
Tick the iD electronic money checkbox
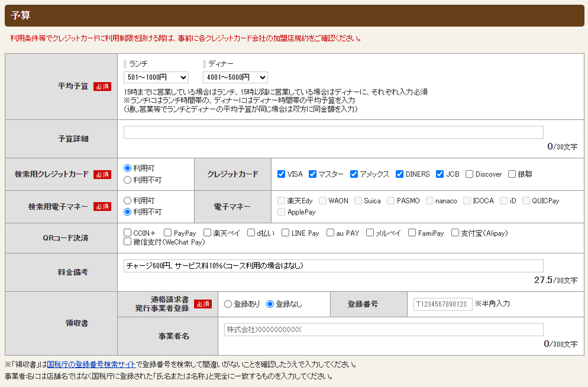(503, 200)
